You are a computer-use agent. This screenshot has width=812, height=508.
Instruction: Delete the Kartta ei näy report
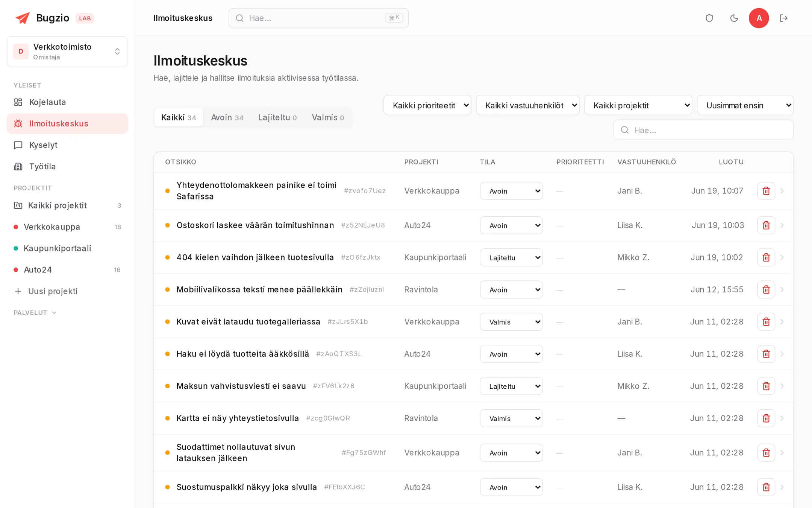coord(766,418)
